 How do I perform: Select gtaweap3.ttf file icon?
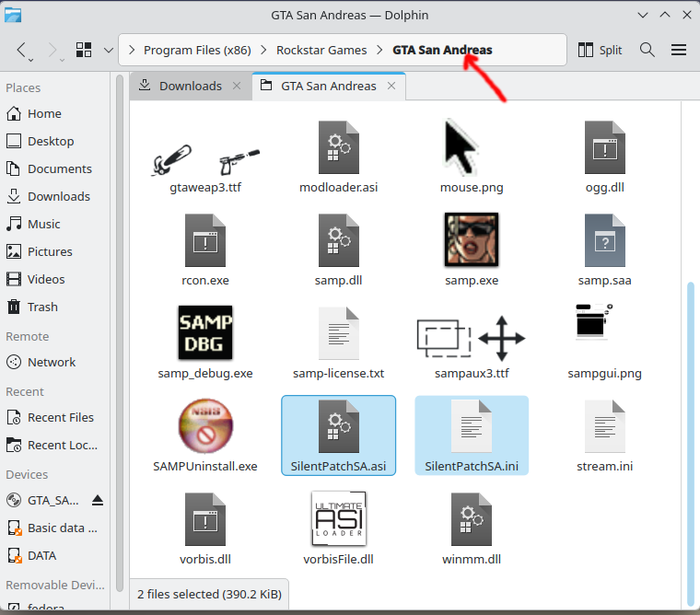(x=205, y=160)
